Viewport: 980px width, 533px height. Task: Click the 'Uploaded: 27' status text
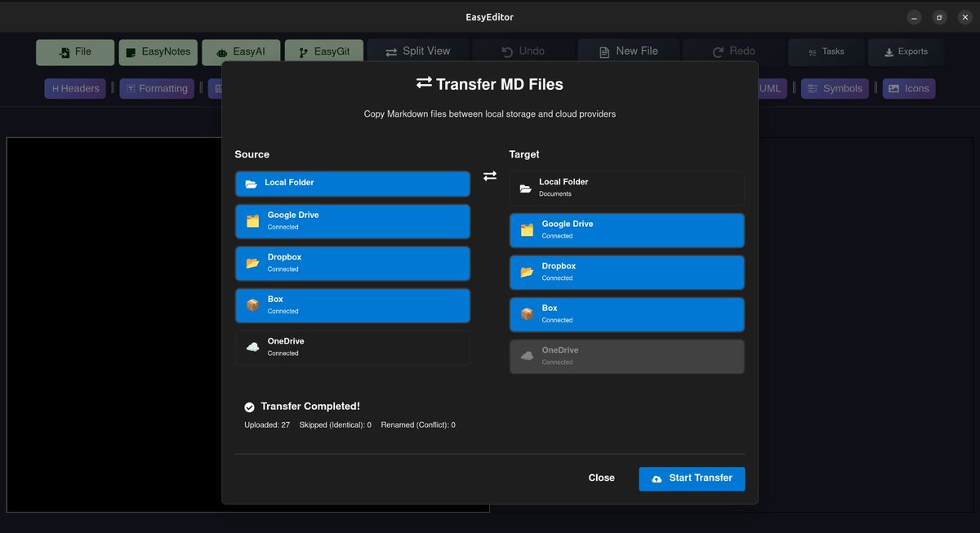(x=267, y=425)
